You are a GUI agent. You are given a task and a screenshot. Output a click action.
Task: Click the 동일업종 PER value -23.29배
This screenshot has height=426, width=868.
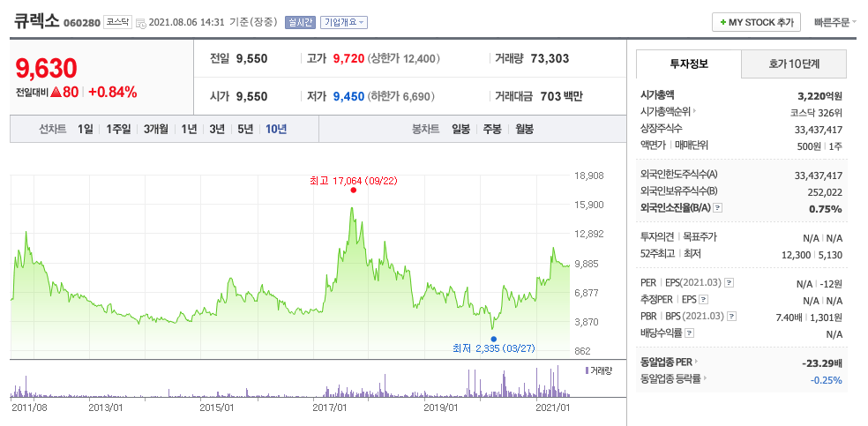tap(822, 363)
